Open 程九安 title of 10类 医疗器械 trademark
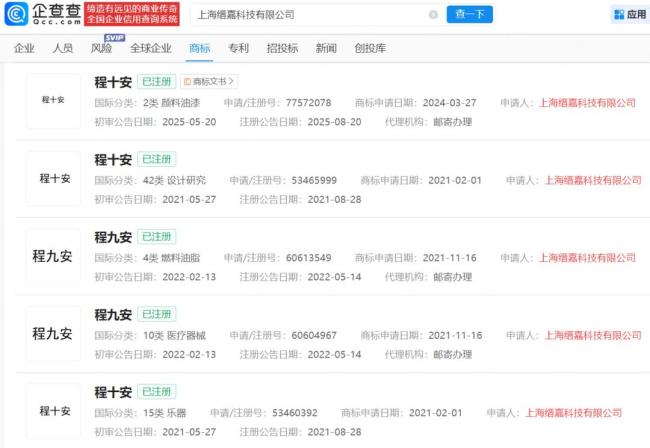The height and width of the screenshot is (448, 650). (113, 314)
